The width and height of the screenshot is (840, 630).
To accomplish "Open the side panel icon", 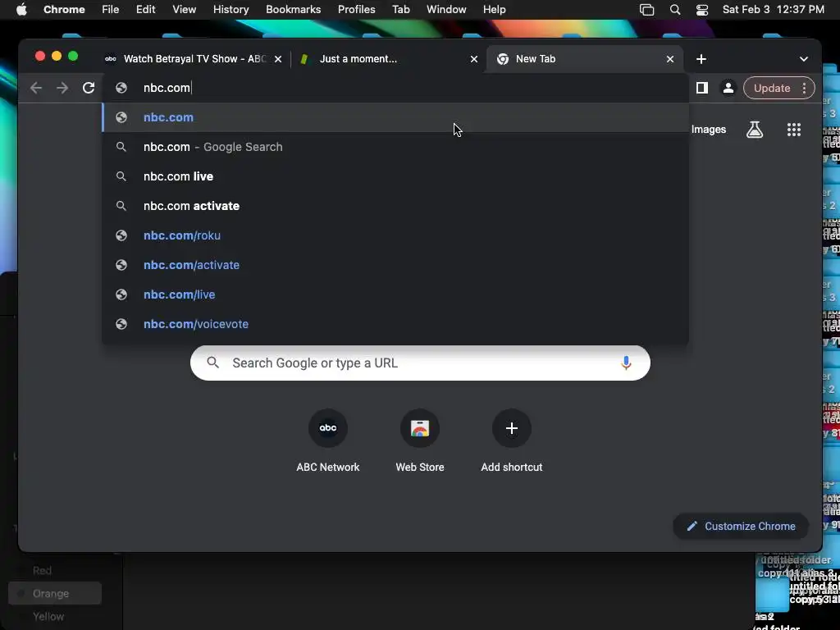I will (x=702, y=88).
